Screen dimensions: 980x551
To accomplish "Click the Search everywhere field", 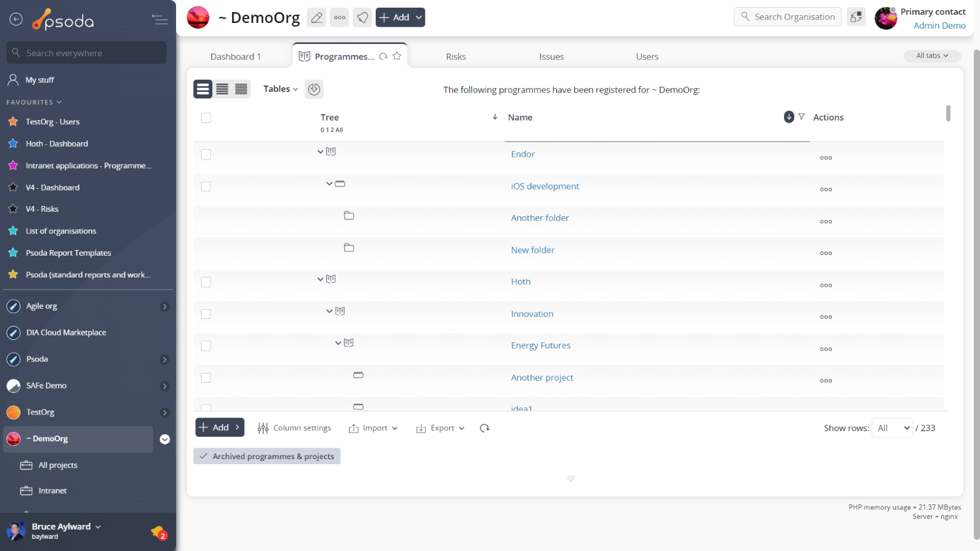I will point(87,53).
